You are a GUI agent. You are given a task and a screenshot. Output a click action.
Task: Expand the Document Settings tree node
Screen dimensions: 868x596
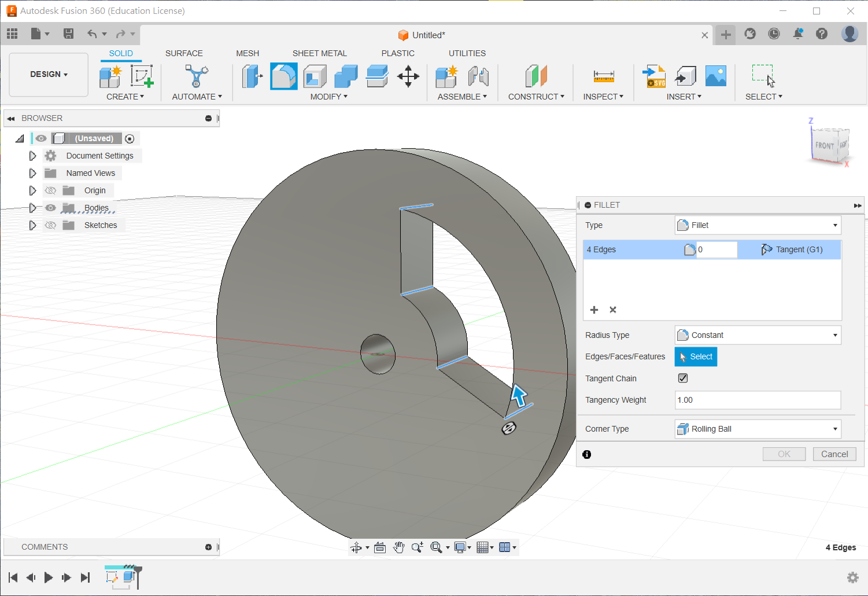(x=32, y=156)
